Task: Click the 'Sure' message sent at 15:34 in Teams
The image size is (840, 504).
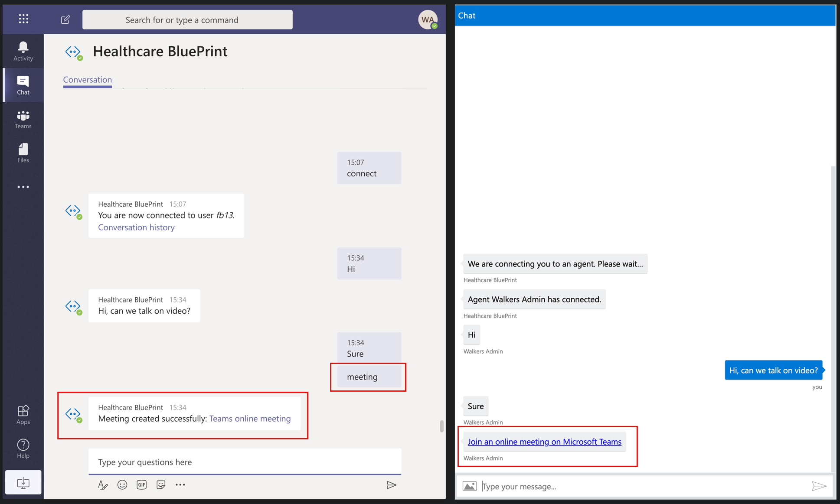Action: (369, 348)
